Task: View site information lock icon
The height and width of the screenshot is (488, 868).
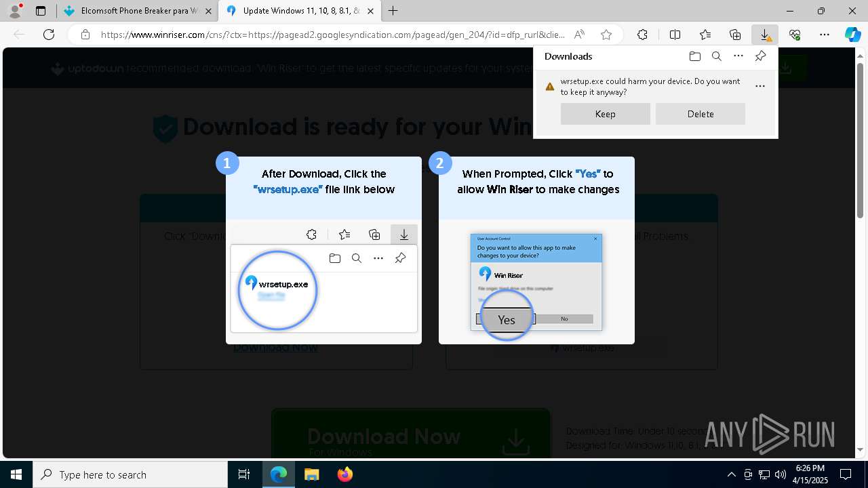Action: pos(85,35)
